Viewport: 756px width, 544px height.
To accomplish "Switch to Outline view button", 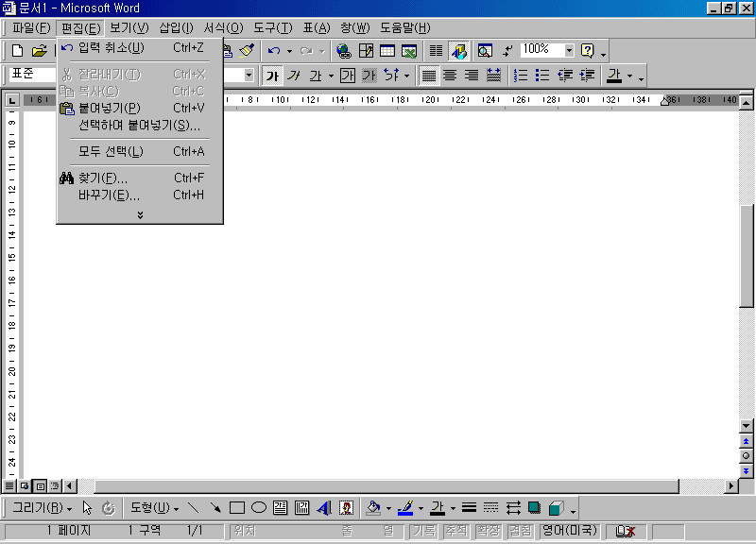I will click(x=55, y=485).
